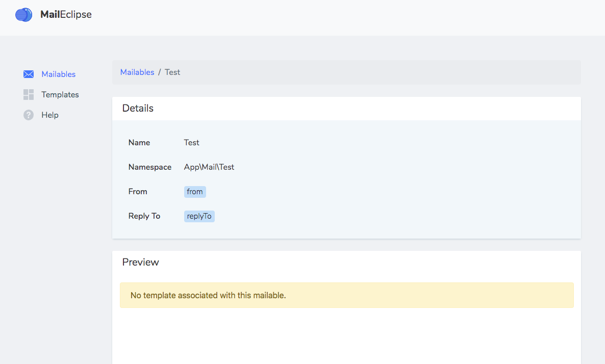Click the namespace App\Mail\Test text
Image resolution: width=605 pixels, height=364 pixels.
(209, 167)
